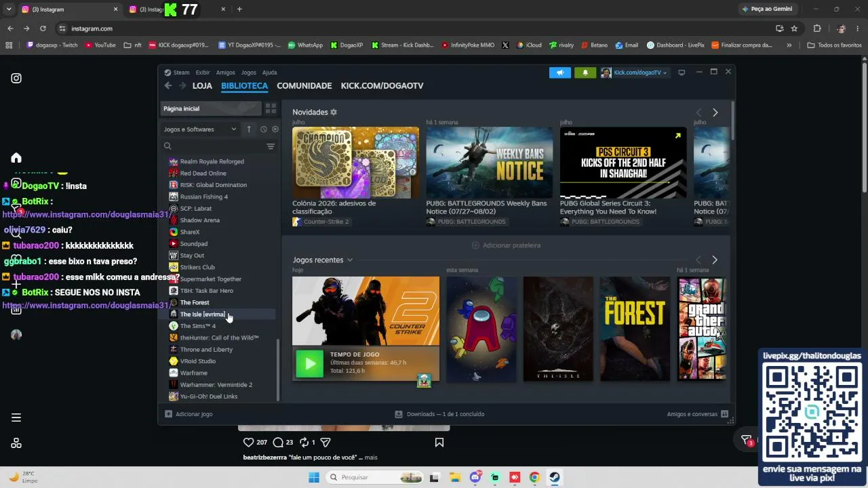Image resolution: width=868 pixels, height=488 pixels.
Task: Open Discord from the Windows taskbar
Action: point(475,477)
